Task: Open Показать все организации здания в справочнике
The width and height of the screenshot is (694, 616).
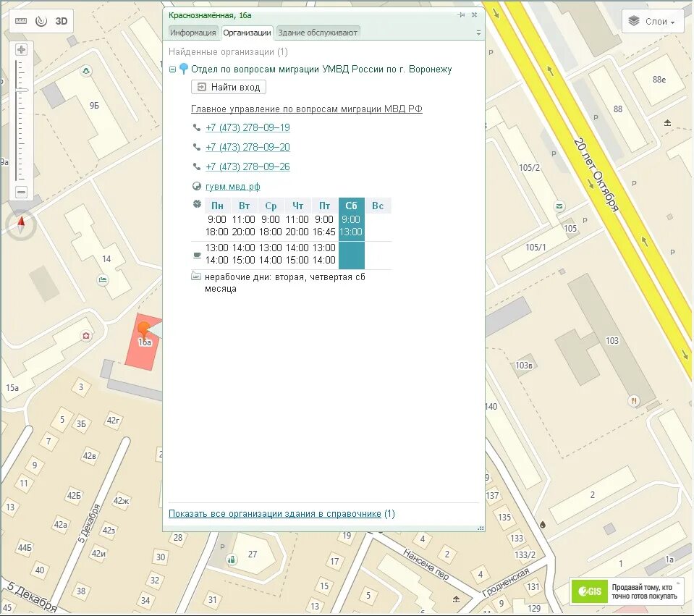Action: coord(275,514)
